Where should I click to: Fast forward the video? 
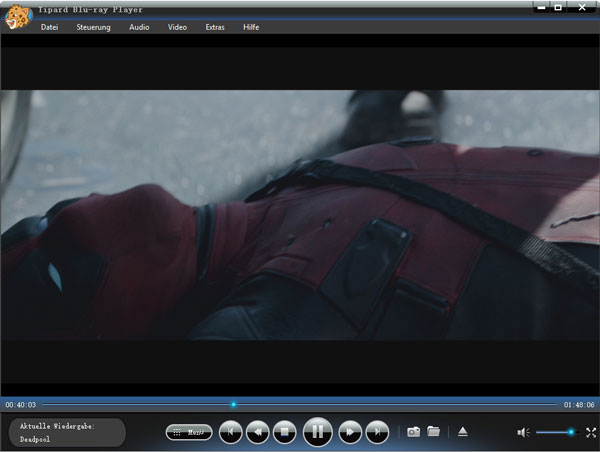click(x=350, y=432)
